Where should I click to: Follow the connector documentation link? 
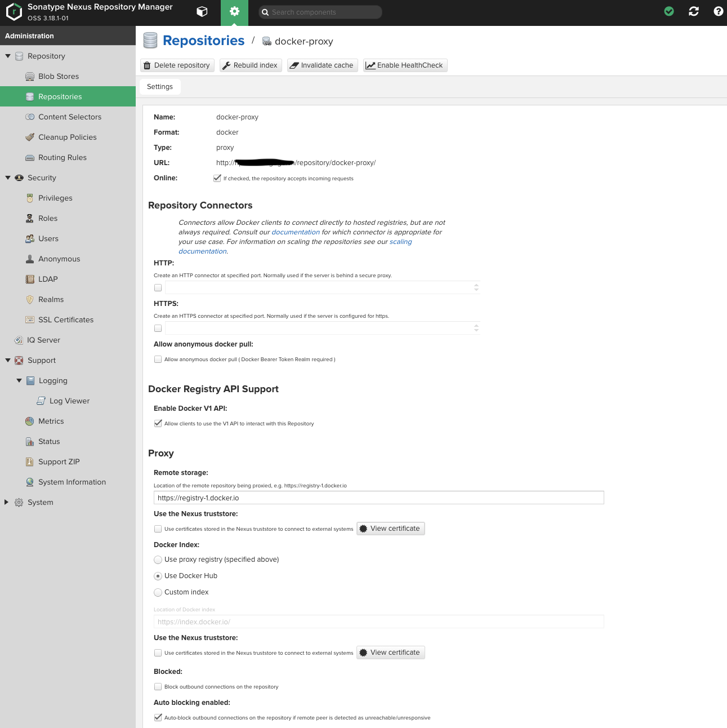click(296, 232)
